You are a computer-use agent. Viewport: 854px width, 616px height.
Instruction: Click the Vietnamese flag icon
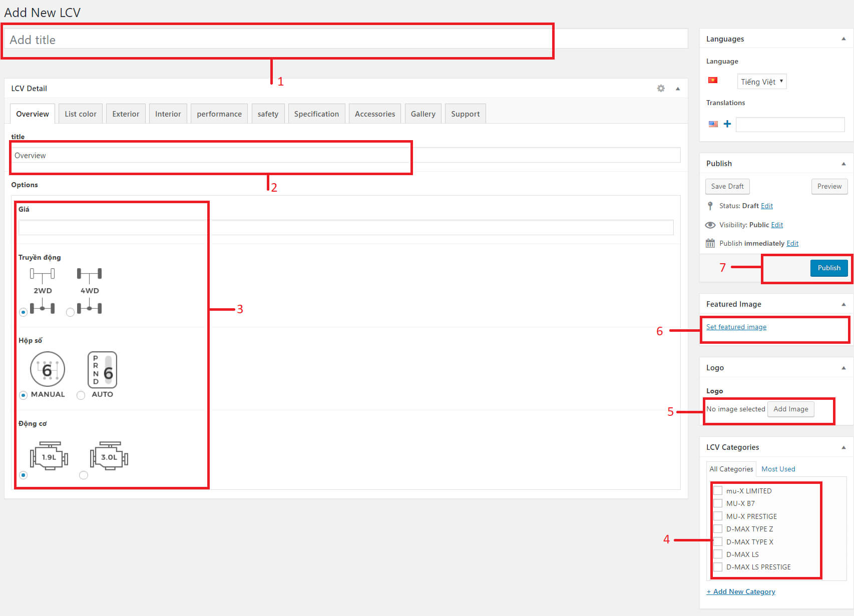[713, 81]
